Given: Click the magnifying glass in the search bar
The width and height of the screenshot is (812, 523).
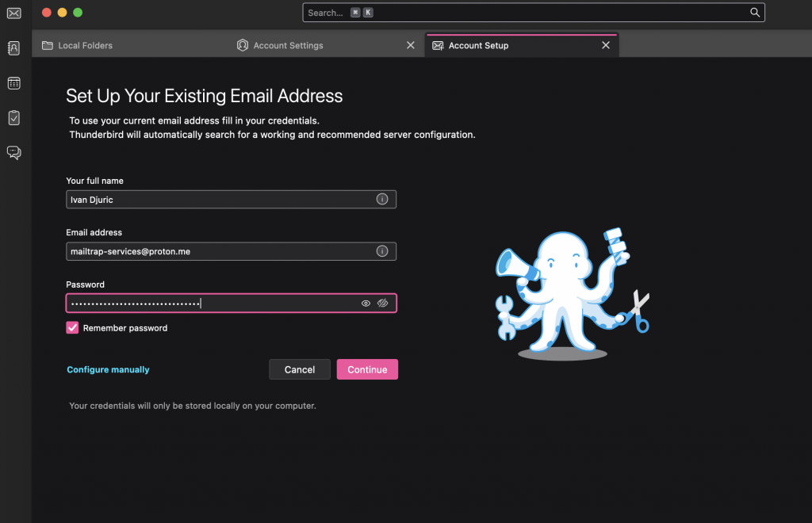Looking at the screenshot, I should 754,13.
